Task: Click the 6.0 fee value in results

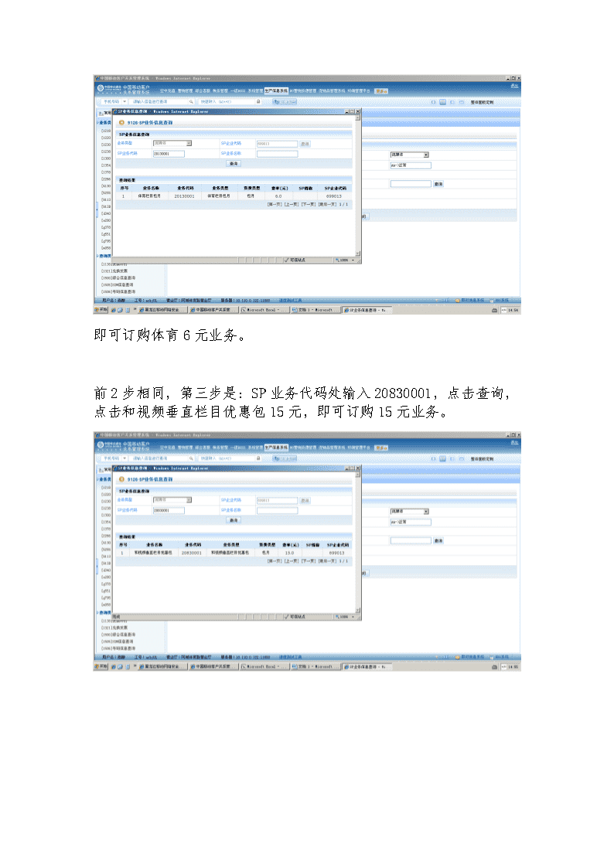Action: click(278, 196)
